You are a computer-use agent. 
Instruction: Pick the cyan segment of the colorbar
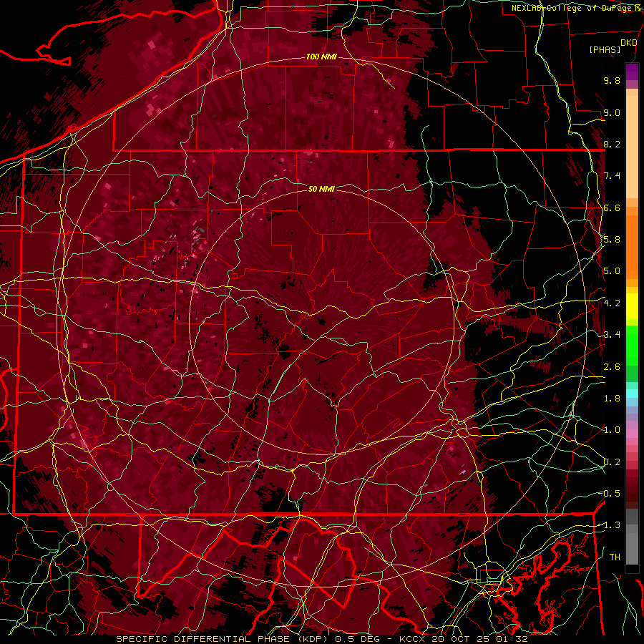pos(632,394)
